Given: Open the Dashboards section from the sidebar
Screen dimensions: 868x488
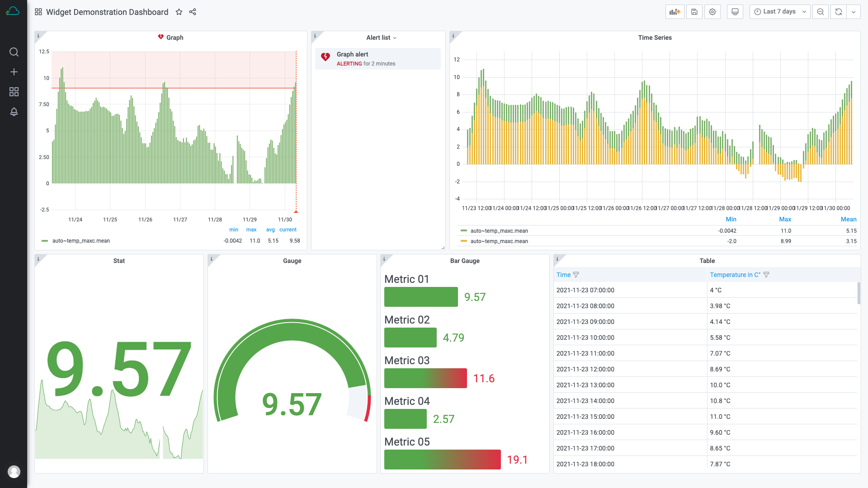Looking at the screenshot, I should [14, 91].
